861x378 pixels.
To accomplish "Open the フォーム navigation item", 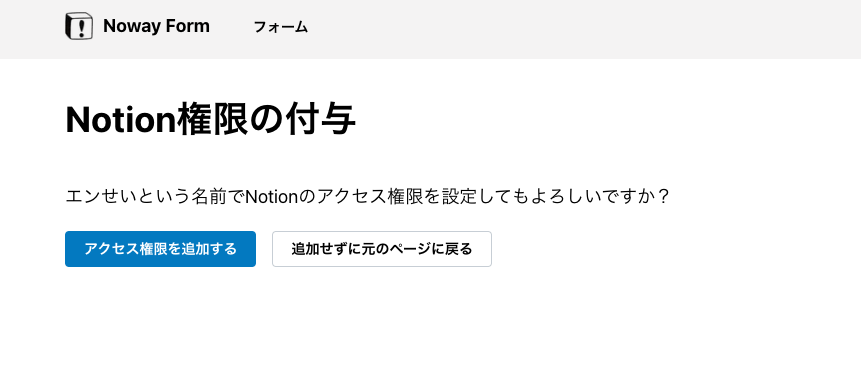I will 281,27.
